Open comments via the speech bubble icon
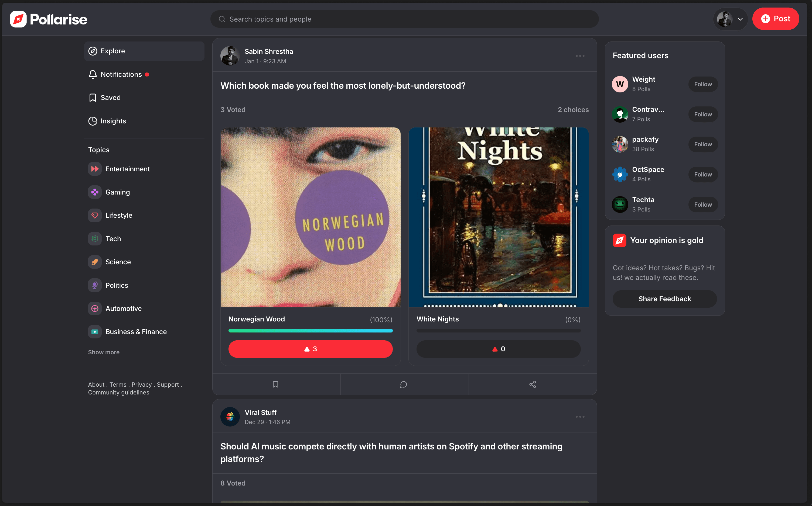 pos(404,384)
